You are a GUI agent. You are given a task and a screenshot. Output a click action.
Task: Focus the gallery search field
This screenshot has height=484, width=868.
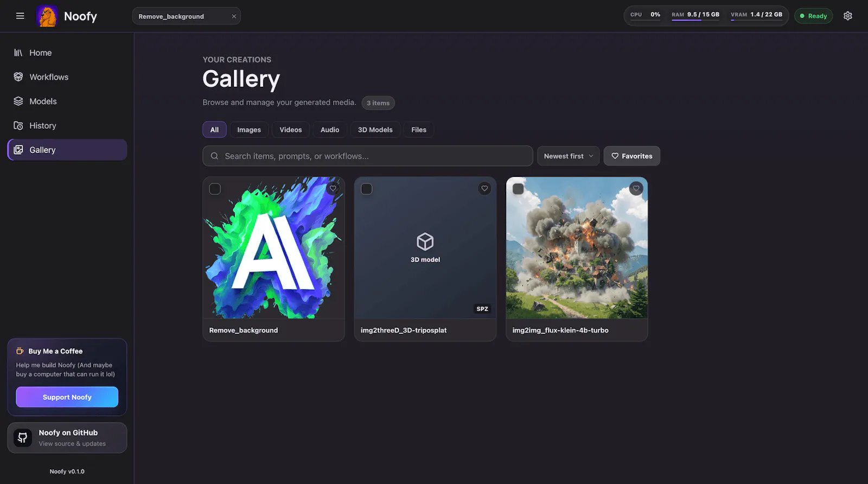[x=368, y=156]
